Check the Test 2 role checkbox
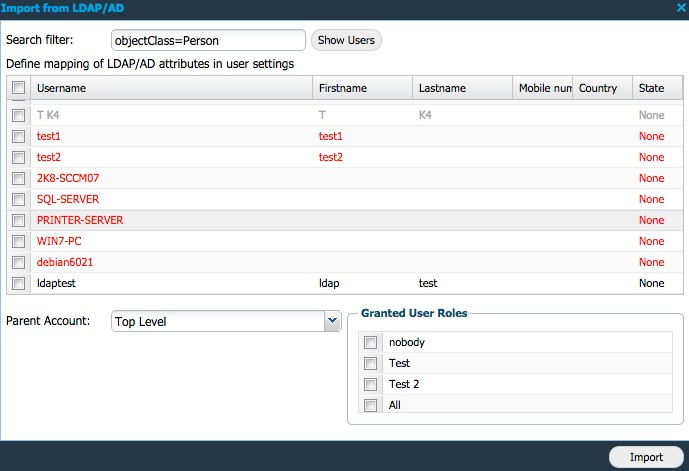The height and width of the screenshot is (471, 689). 370,384
